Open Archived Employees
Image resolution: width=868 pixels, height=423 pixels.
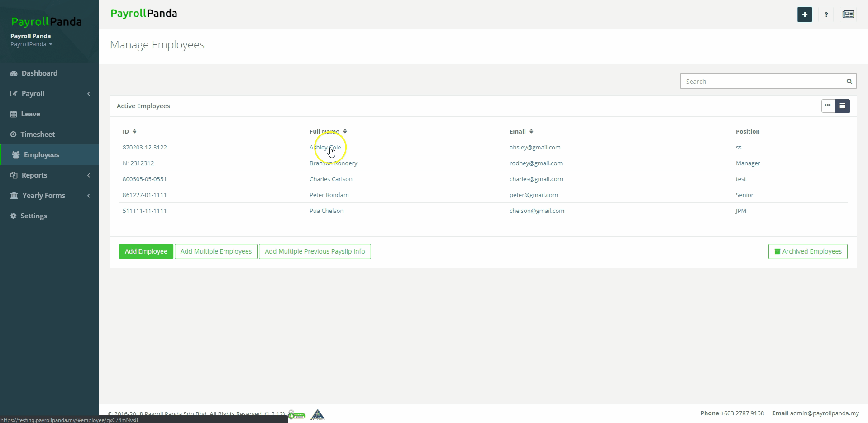tap(808, 251)
